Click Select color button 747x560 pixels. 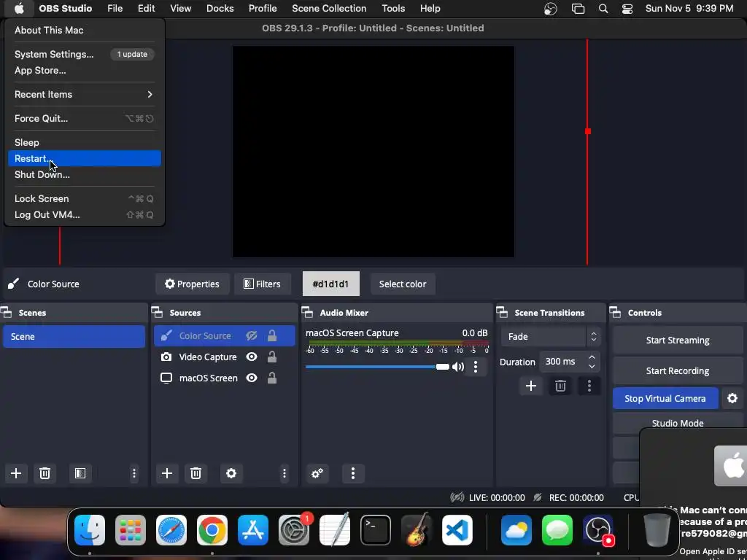tap(403, 284)
